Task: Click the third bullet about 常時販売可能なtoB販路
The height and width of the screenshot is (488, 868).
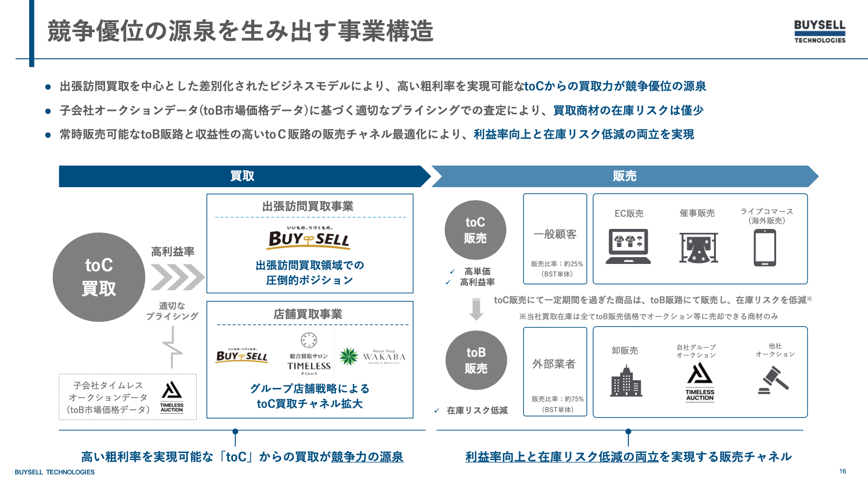Action: pos(377,134)
